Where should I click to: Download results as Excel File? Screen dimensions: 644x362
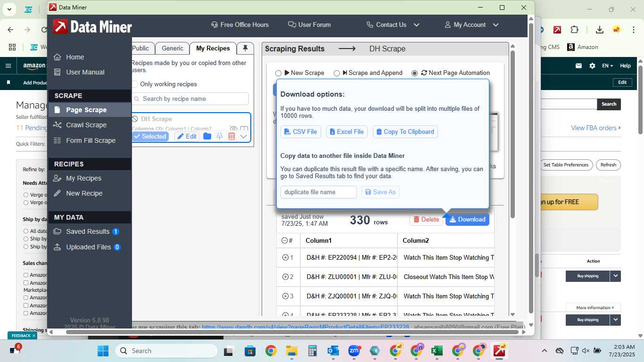click(x=347, y=132)
